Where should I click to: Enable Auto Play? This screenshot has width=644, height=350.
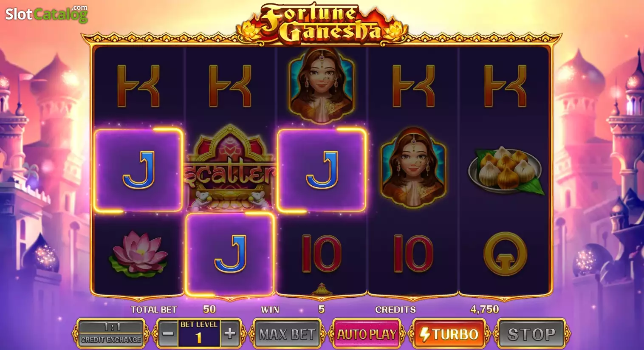[367, 334]
